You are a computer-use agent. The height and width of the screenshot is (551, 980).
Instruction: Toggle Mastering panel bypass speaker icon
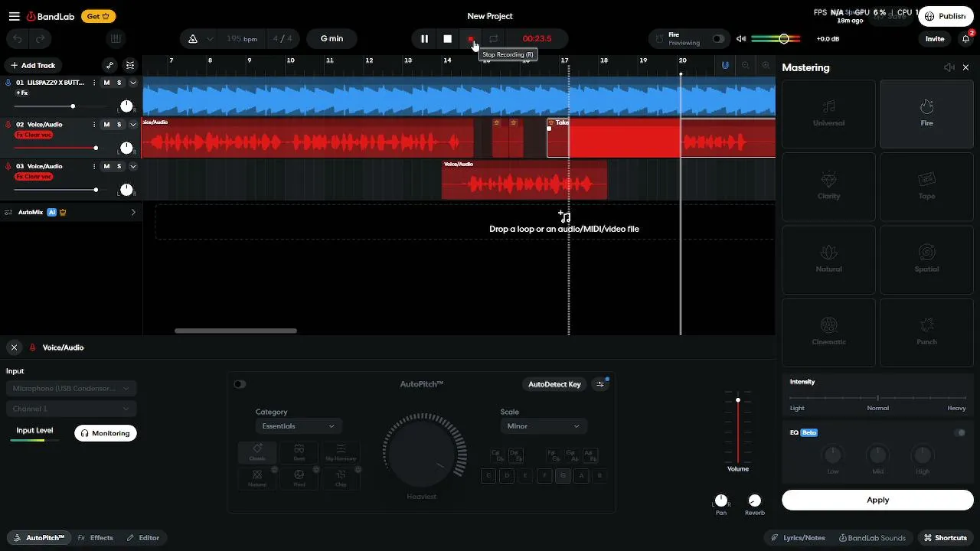click(x=949, y=67)
